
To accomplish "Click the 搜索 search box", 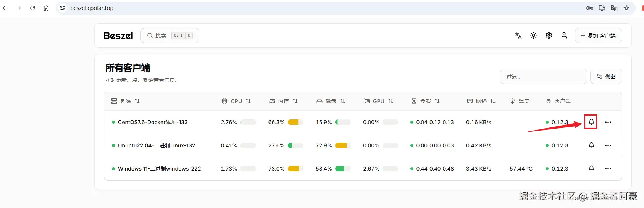I will tap(170, 35).
